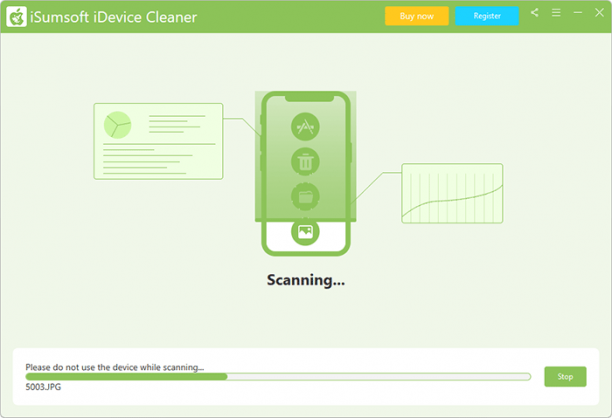
Task: Minimize the iDevice Cleaner window
Action: (578, 13)
